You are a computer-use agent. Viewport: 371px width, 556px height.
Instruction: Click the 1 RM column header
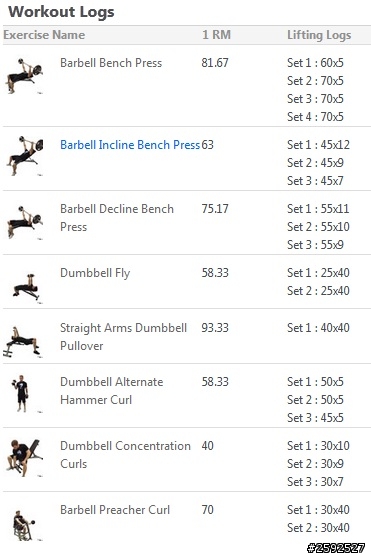(x=216, y=35)
